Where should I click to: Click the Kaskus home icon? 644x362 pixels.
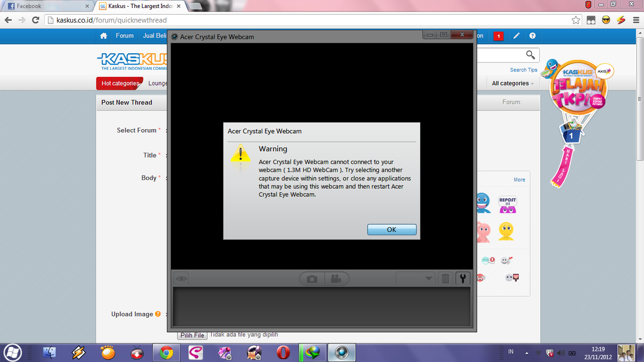point(104,36)
